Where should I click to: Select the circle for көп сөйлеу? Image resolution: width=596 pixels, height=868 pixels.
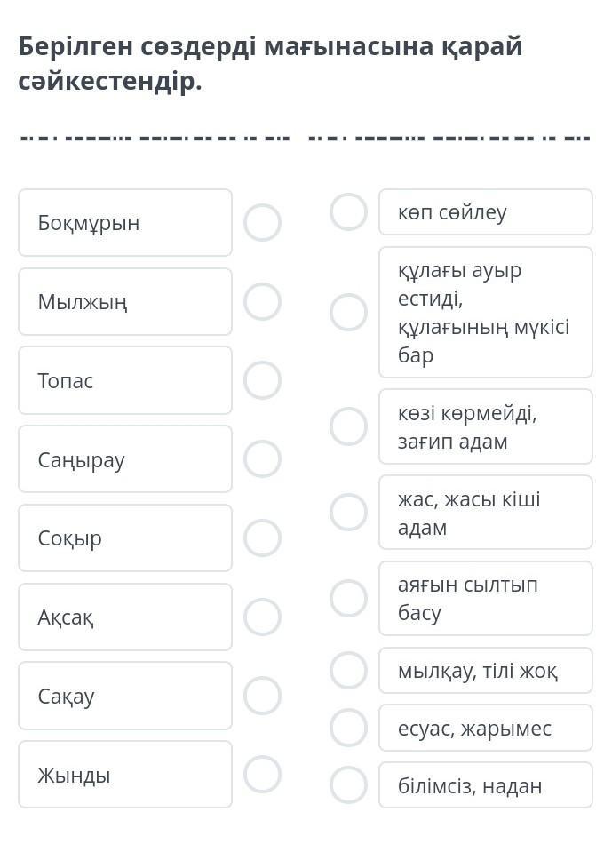pyautogui.click(x=348, y=212)
